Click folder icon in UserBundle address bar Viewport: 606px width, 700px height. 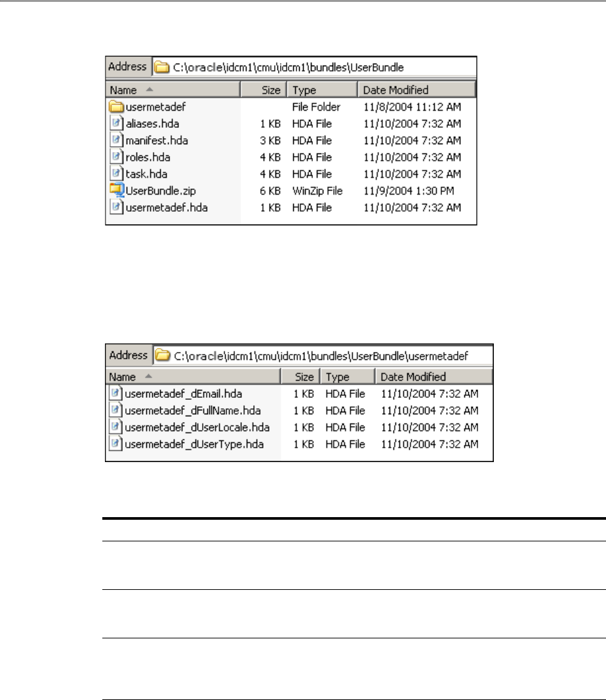tap(161, 67)
